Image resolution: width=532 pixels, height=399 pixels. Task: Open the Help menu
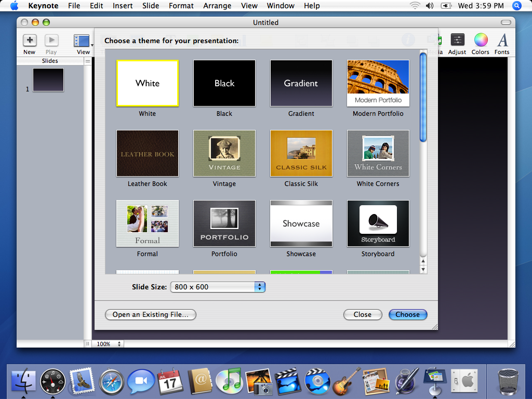312,6
